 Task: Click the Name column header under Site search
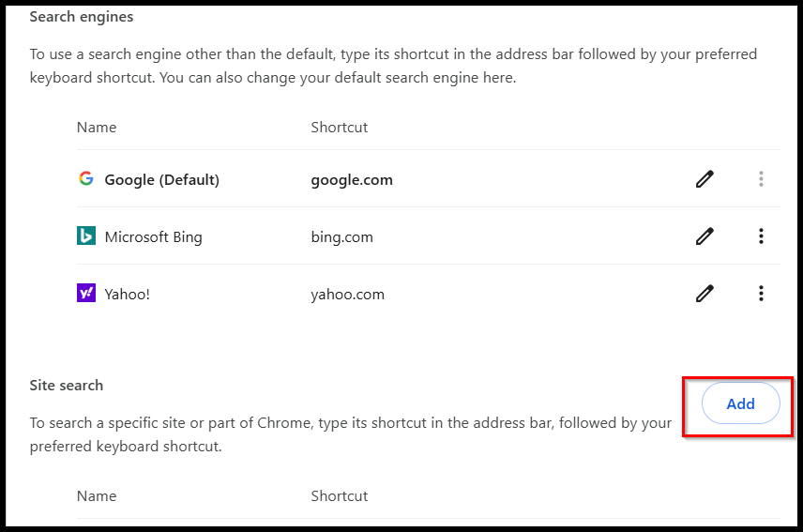coord(97,495)
